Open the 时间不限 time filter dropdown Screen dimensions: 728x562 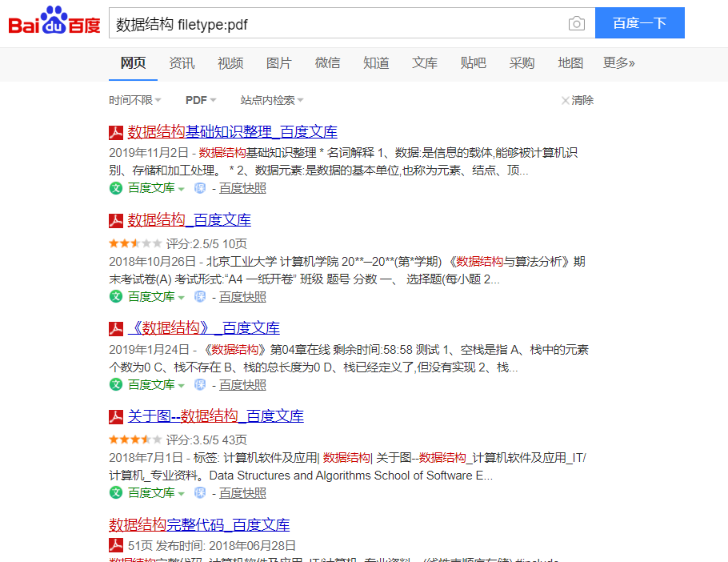(x=135, y=100)
